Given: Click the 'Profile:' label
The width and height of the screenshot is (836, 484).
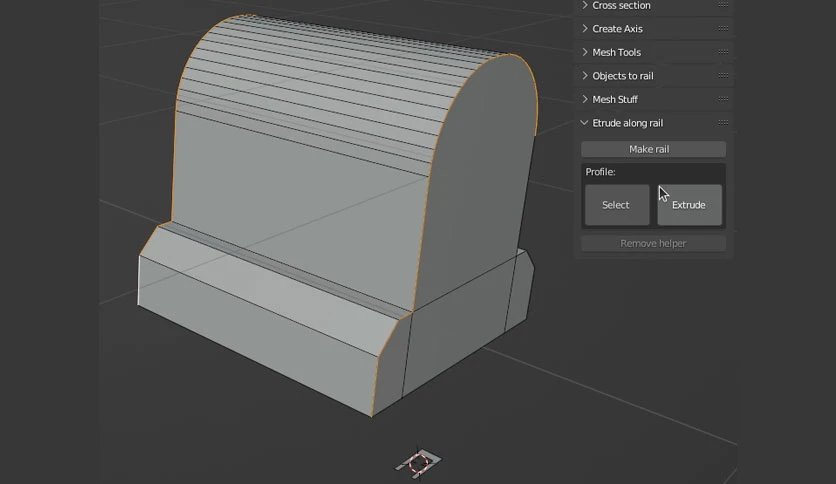Looking at the screenshot, I should click(600, 172).
